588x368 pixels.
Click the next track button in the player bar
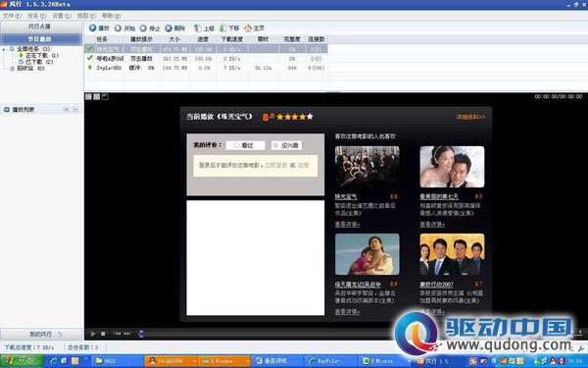127,334
